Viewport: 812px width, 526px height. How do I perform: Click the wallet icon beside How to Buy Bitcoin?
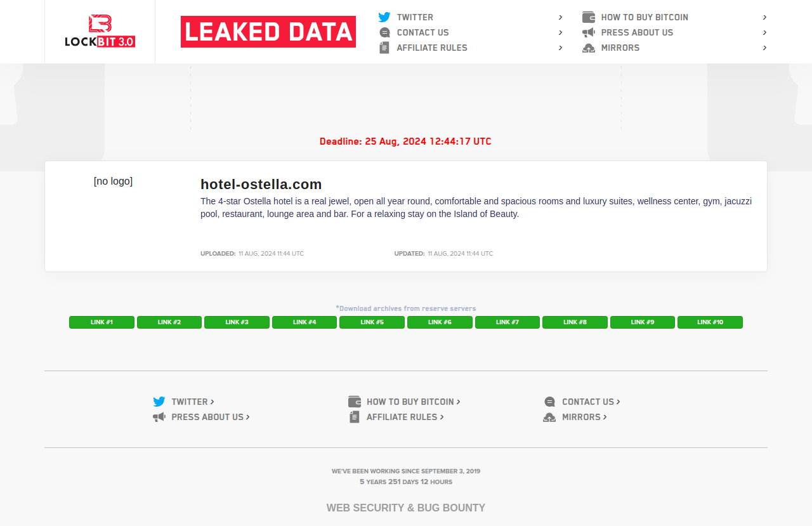pos(589,17)
